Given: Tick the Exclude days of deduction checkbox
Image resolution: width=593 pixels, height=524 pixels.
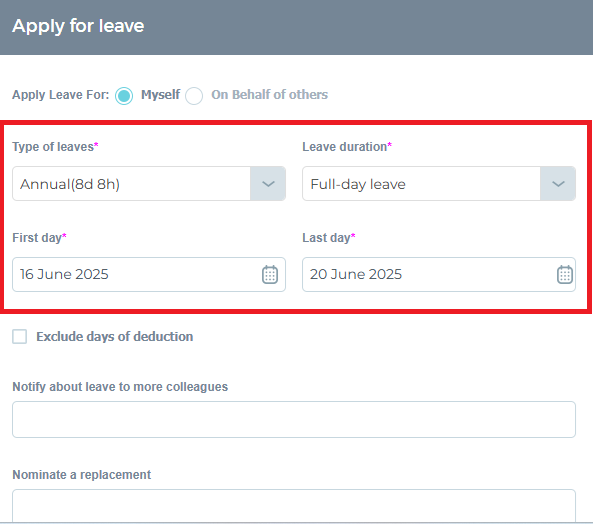Looking at the screenshot, I should coord(20,336).
